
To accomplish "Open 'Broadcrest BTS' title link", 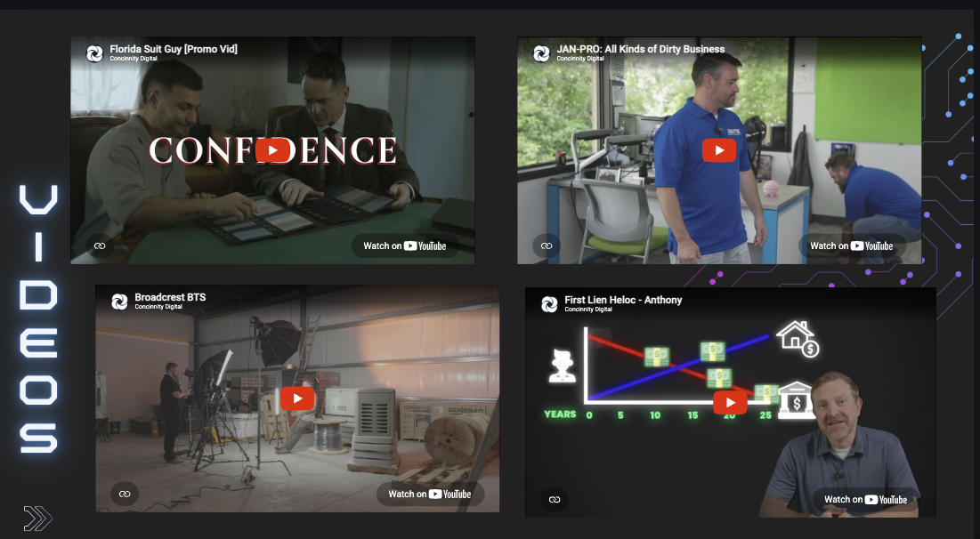I will (x=170, y=297).
